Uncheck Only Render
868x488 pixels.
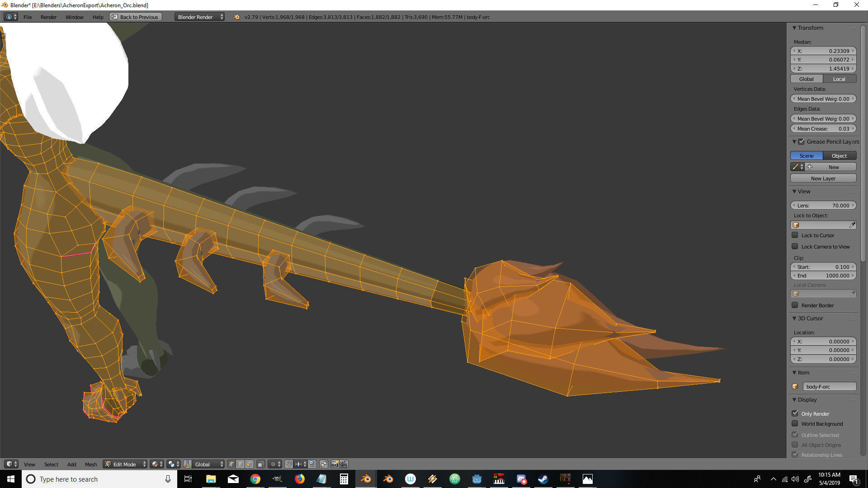pos(795,413)
